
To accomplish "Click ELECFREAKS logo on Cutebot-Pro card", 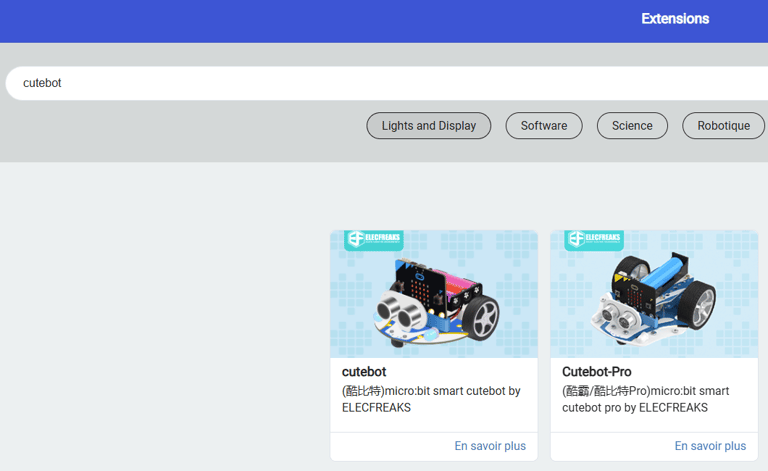I will click(594, 240).
